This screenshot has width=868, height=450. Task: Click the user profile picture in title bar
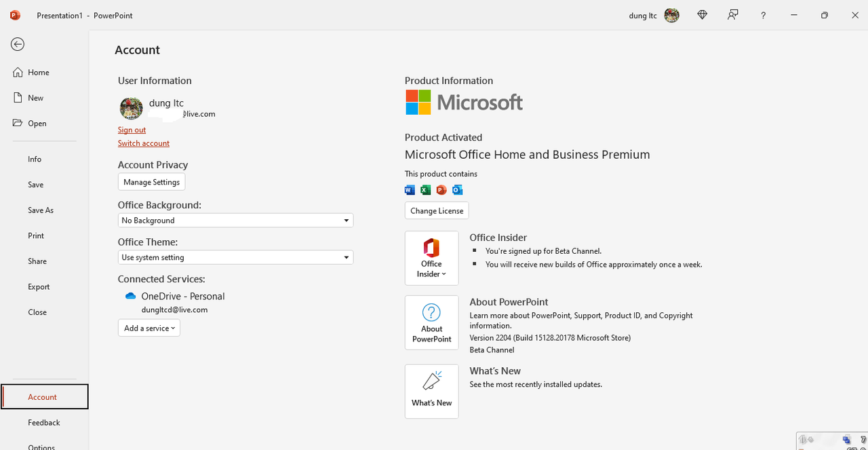pos(671,15)
